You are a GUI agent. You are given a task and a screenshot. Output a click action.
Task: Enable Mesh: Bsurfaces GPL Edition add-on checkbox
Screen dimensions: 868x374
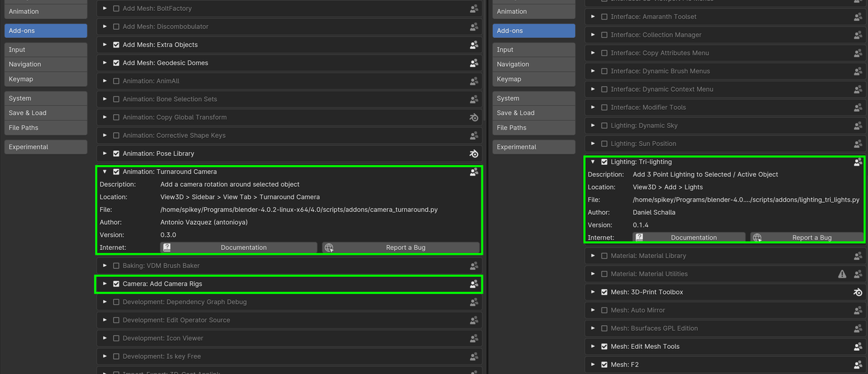click(604, 329)
